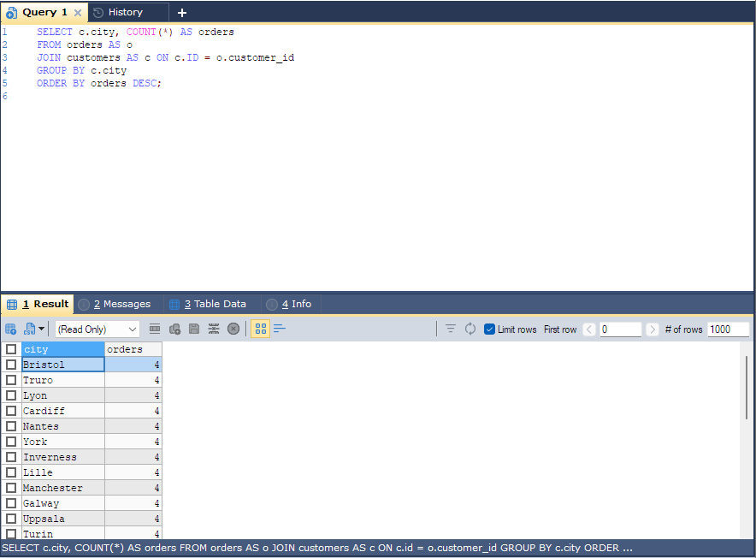Open the Query 1 tab
Viewport: 756px width, 558px height.
pyautogui.click(x=44, y=13)
